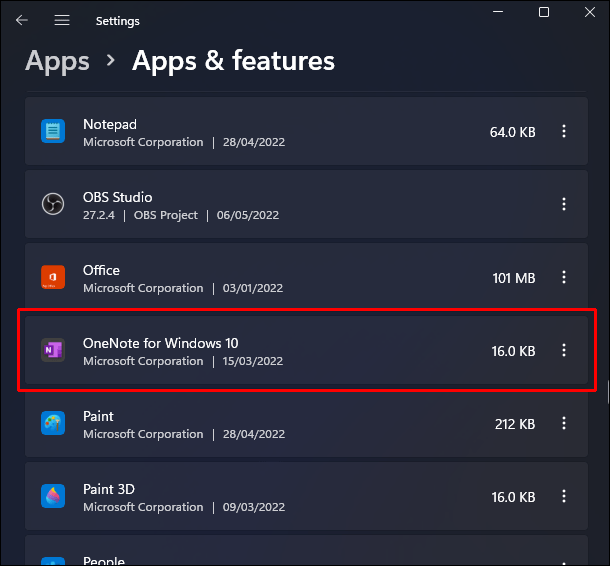Click the Paint 3D app icon
The height and width of the screenshot is (566, 610).
53,496
